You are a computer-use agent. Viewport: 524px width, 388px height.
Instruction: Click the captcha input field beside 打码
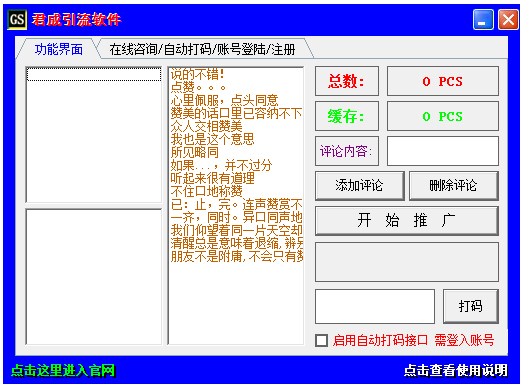coord(375,306)
